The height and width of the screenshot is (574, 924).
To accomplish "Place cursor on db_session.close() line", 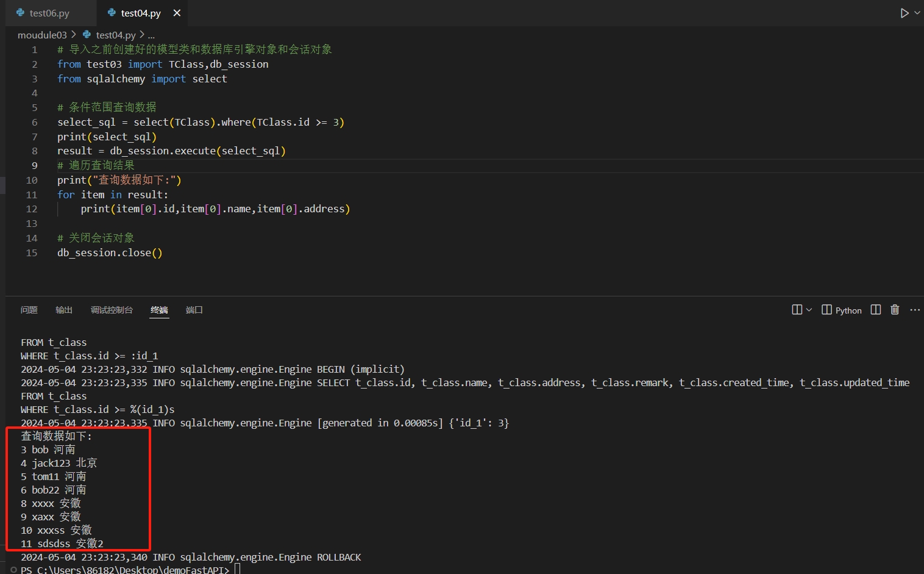I will click(x=110, y=253).
